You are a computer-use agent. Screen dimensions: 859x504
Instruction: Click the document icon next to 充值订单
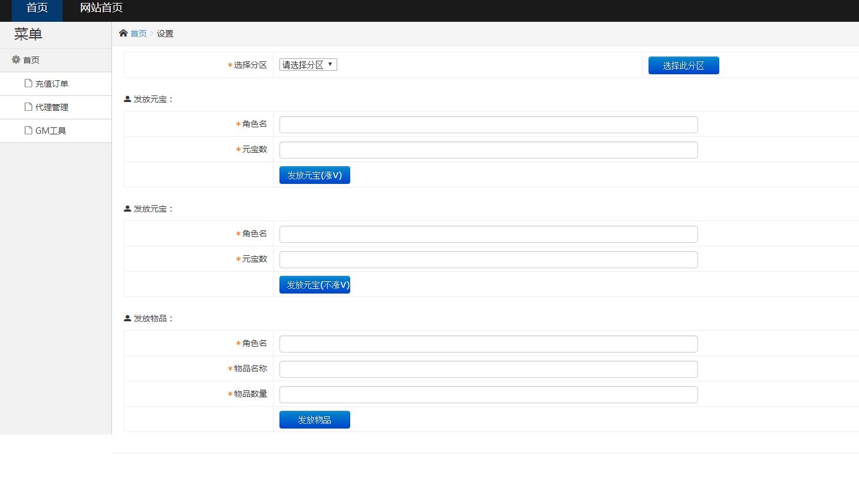tap(28, 83)
